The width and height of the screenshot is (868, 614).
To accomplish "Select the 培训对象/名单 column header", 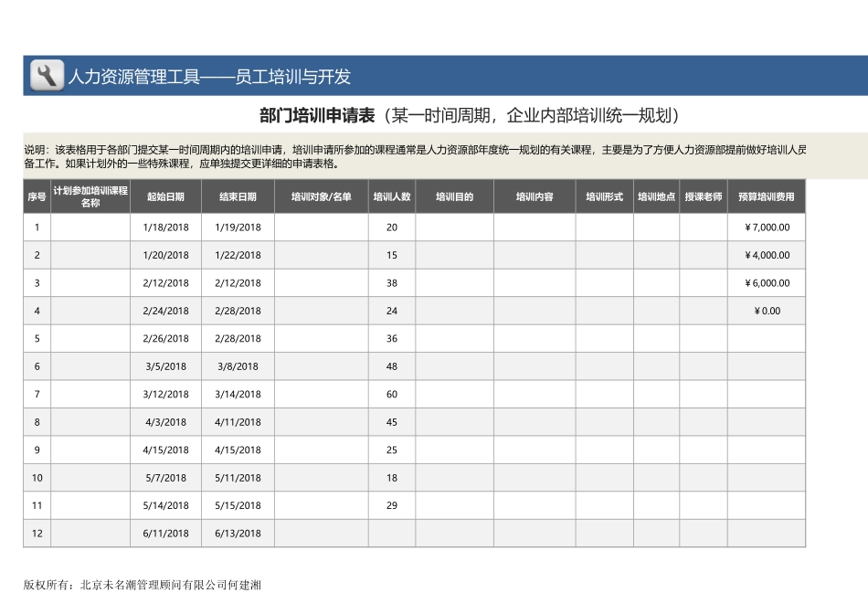I will pos(322,196).
